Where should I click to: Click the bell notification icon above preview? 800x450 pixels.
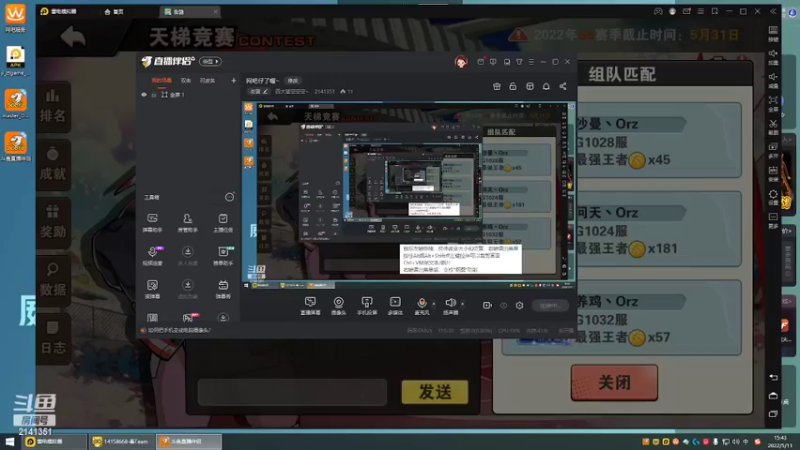click(546, 86)
